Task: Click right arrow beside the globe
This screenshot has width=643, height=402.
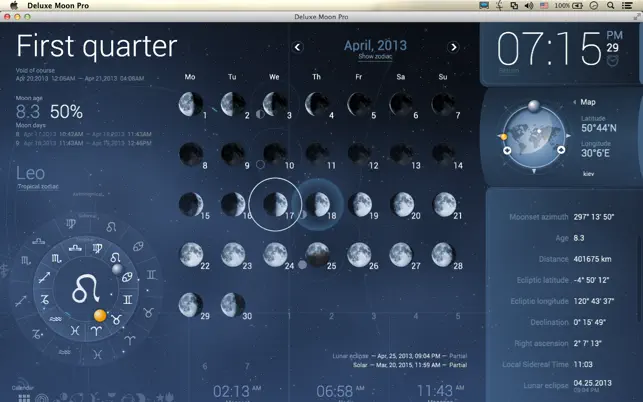Action: pyautogui.click(x=568, y=135)
